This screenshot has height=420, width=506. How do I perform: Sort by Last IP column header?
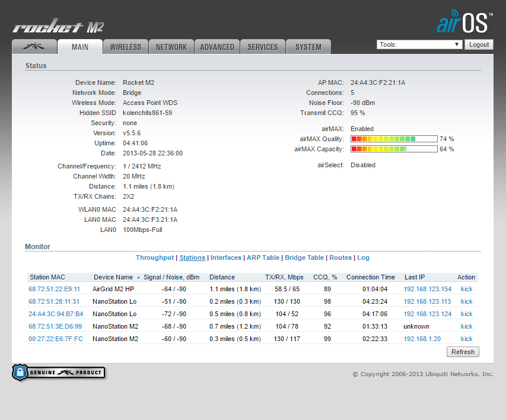pyautogui.click(x=415, y=277)
